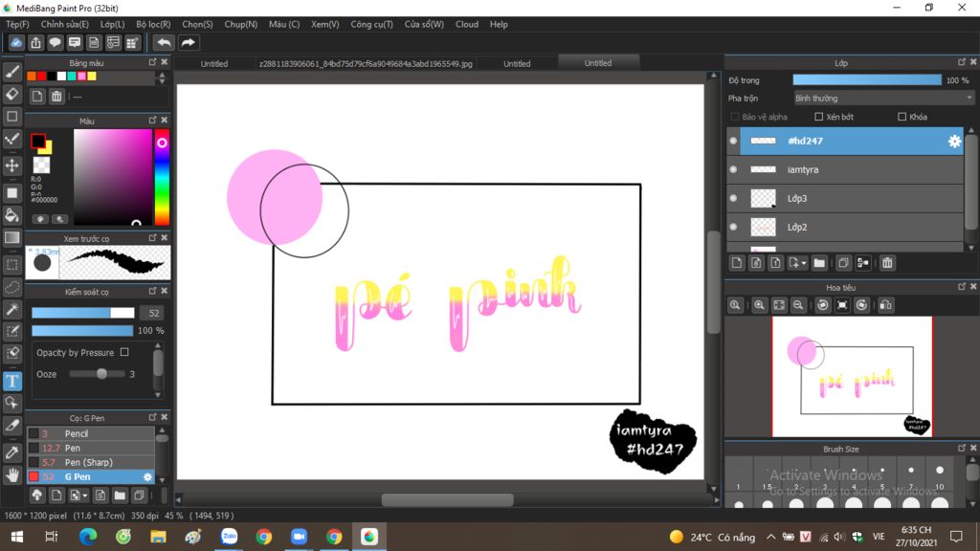Hide the Lớp2 layer
Screen dimensions: 980x551
pyautogui.click(x=733, y=227)
